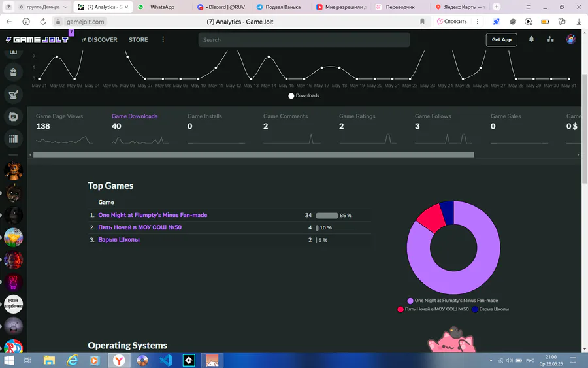Bookmark the page with bookmark icon

(x=422, y=22)
